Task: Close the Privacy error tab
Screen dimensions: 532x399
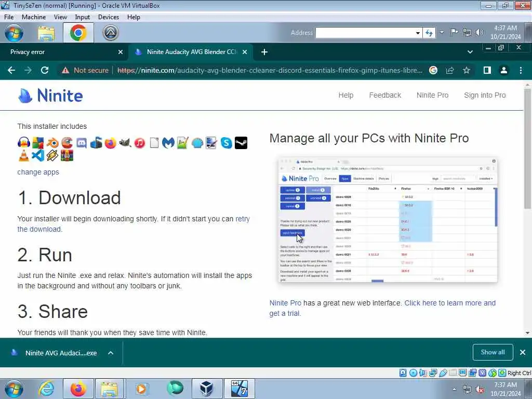Action: tap(121, 52)
